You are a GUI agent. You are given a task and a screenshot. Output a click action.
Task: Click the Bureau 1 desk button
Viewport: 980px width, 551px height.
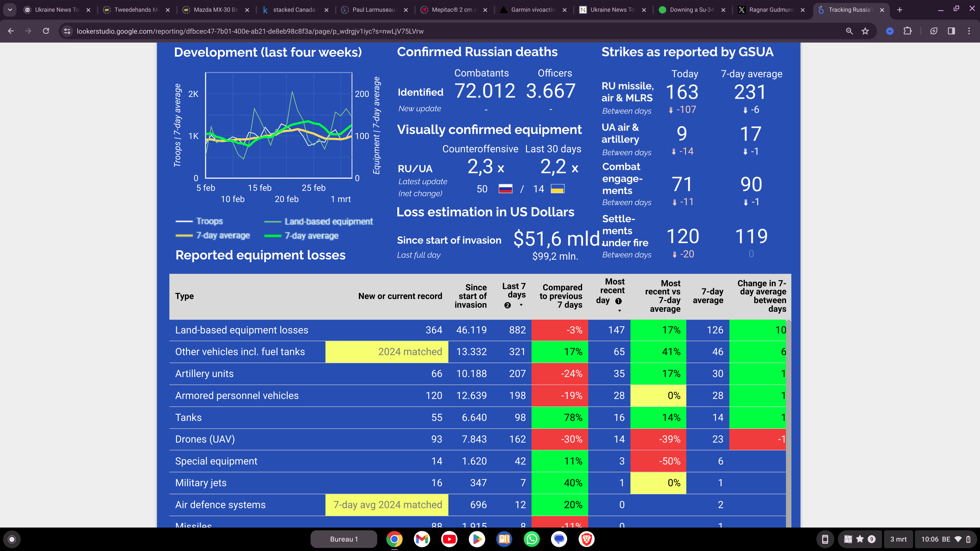(x=344, y=539)
